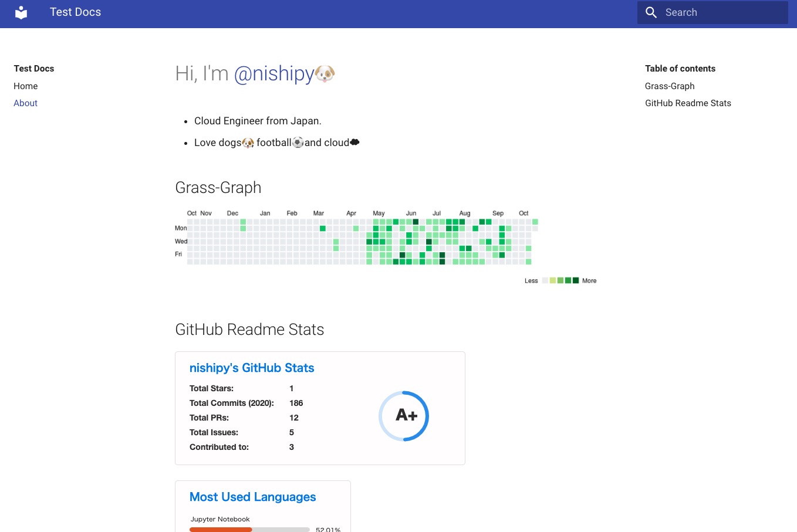Image resolution: width=797 pixels, height=532 pixels.
Task: Click the @nishipy profile link
Action: (x=274, y=73)
